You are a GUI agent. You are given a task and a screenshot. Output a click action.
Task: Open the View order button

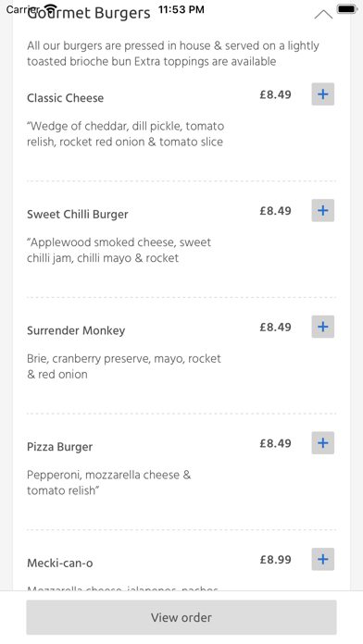[181, 617]
